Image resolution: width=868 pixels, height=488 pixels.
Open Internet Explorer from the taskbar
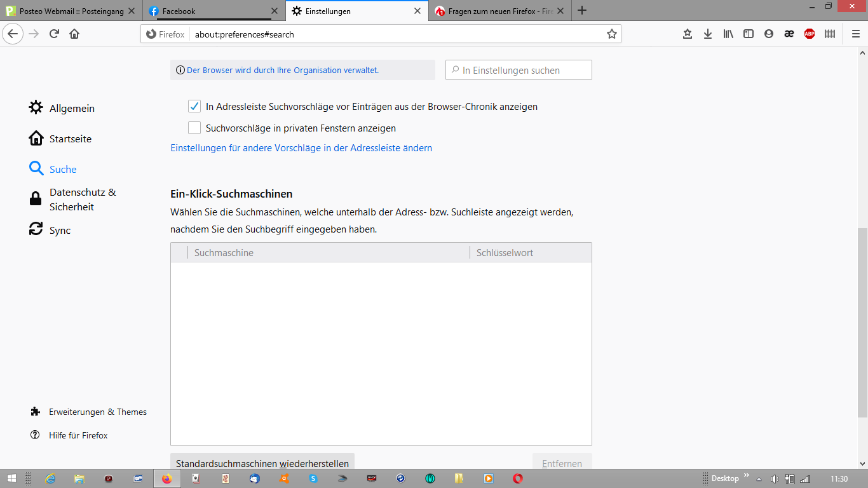point(51,478)
